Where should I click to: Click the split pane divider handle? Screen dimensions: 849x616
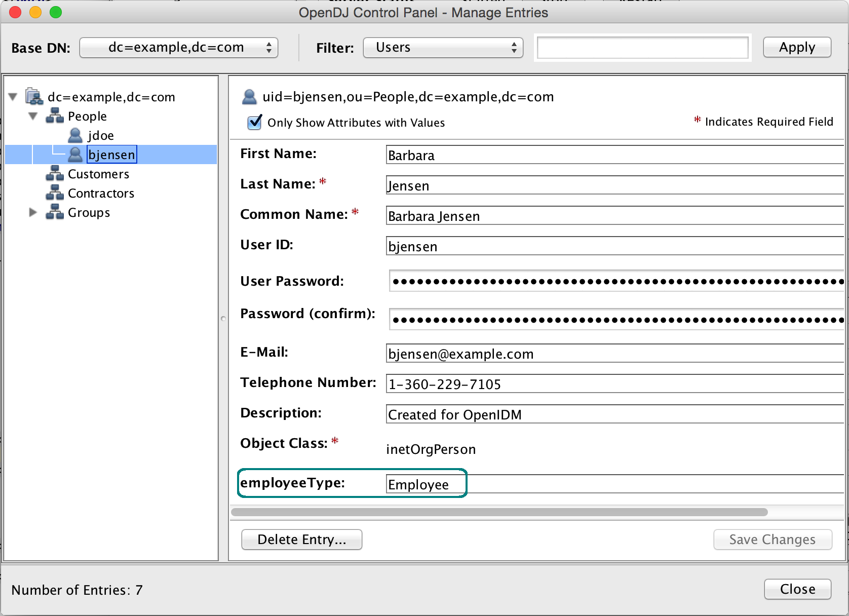click(223, 319)
